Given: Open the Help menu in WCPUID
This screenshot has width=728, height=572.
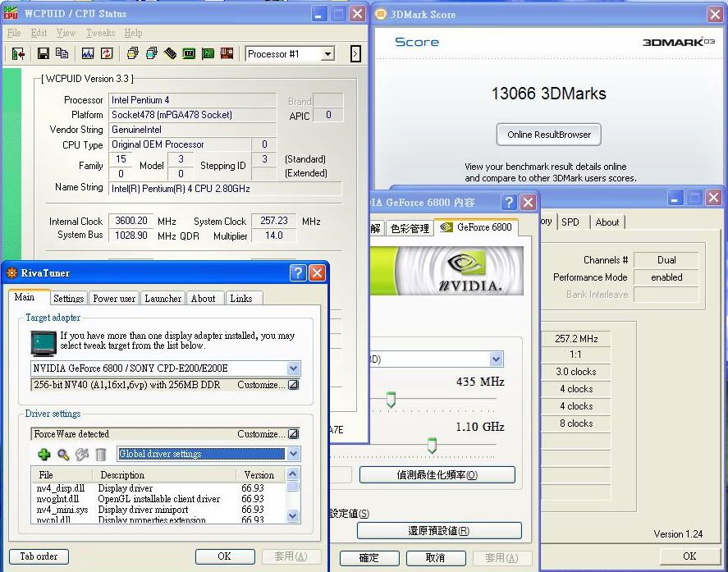Looking at the screenshot, I should coord(133,33).
